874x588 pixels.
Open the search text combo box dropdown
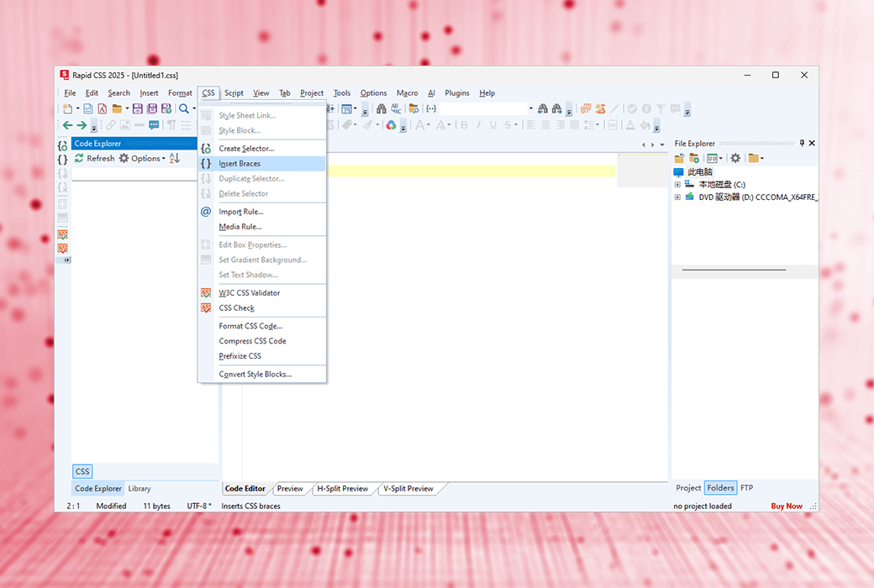tap(530, 108)
